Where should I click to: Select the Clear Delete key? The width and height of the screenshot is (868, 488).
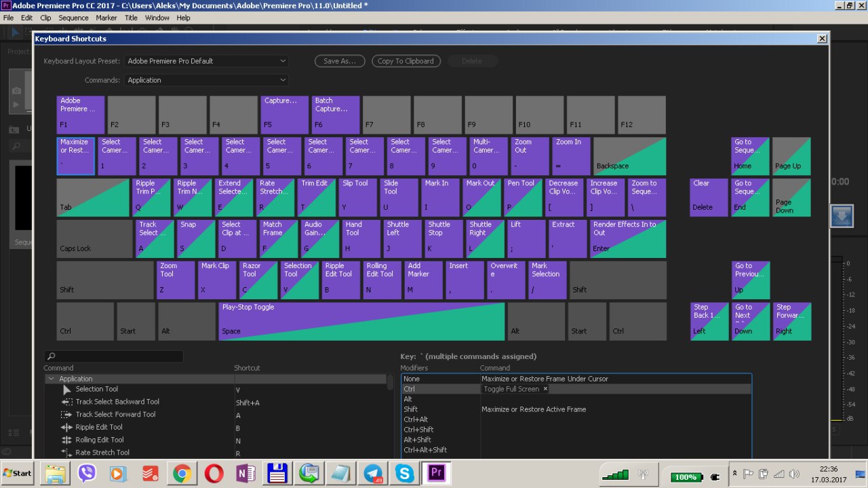coord(709,198)
